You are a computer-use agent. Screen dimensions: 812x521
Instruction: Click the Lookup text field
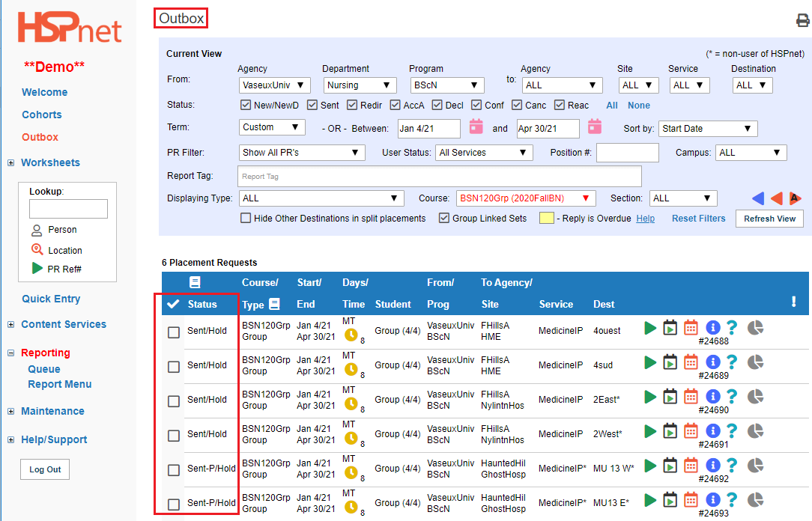point(68,209)
